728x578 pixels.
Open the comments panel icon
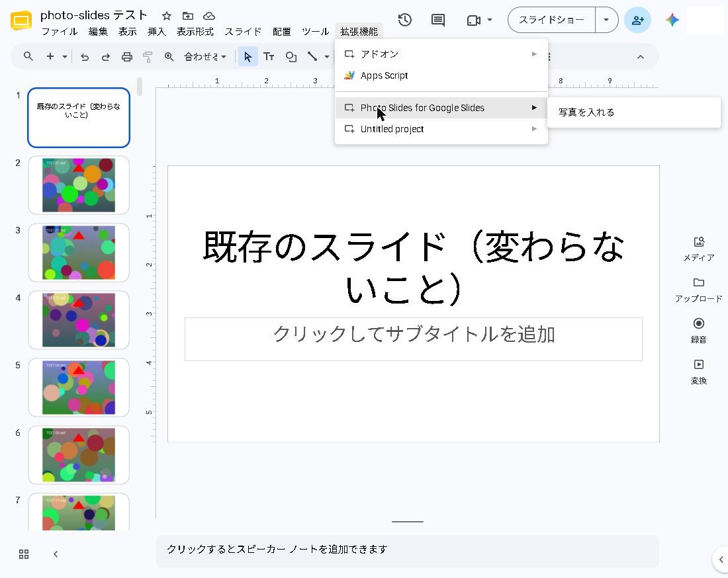pos(438,20)
